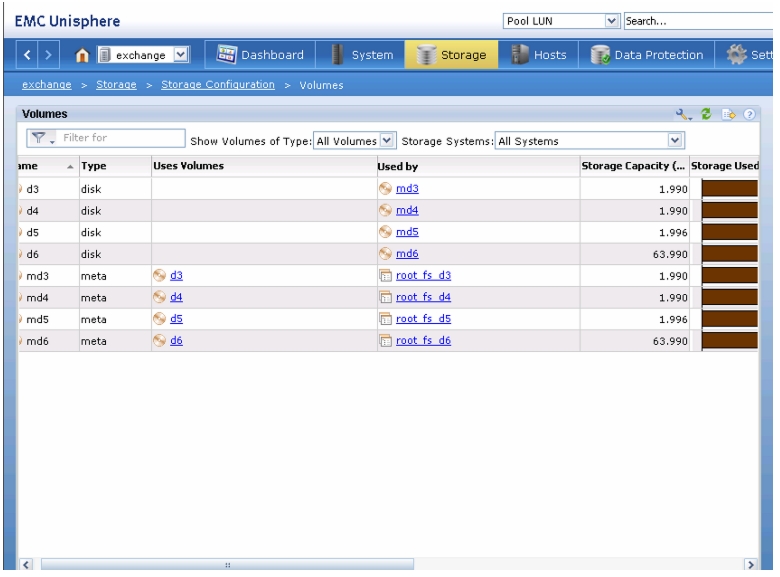Screen dimensions: 780x577
Task: Refresh the Volumes list with green arrows icon
Action: [706, 114]
